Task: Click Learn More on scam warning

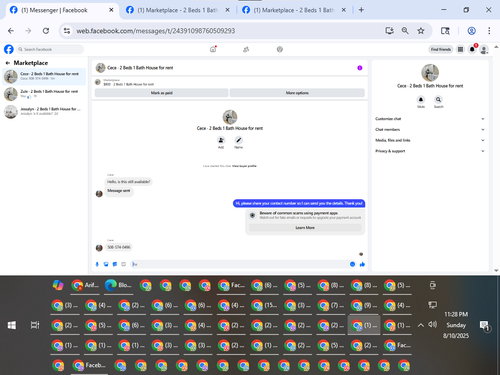Action: [305, 227]
